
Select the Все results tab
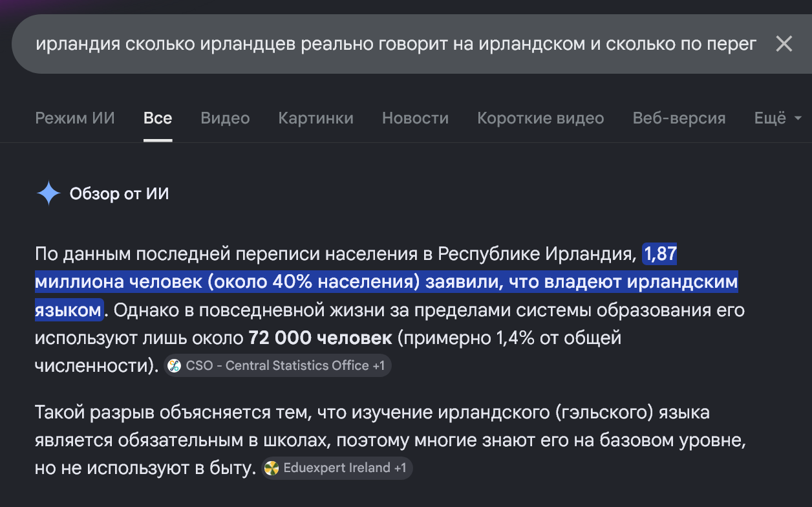point(158,118)
